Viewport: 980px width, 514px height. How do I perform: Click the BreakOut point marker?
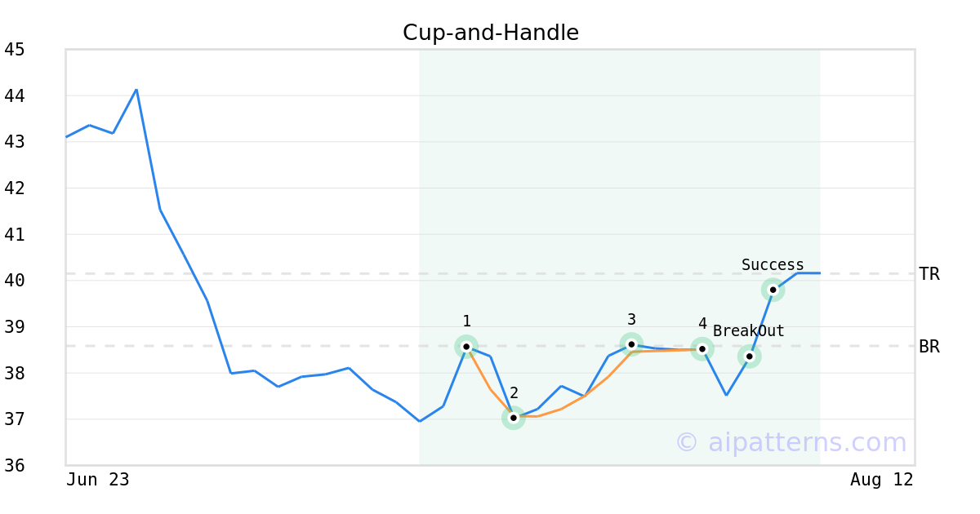[750, 357]
